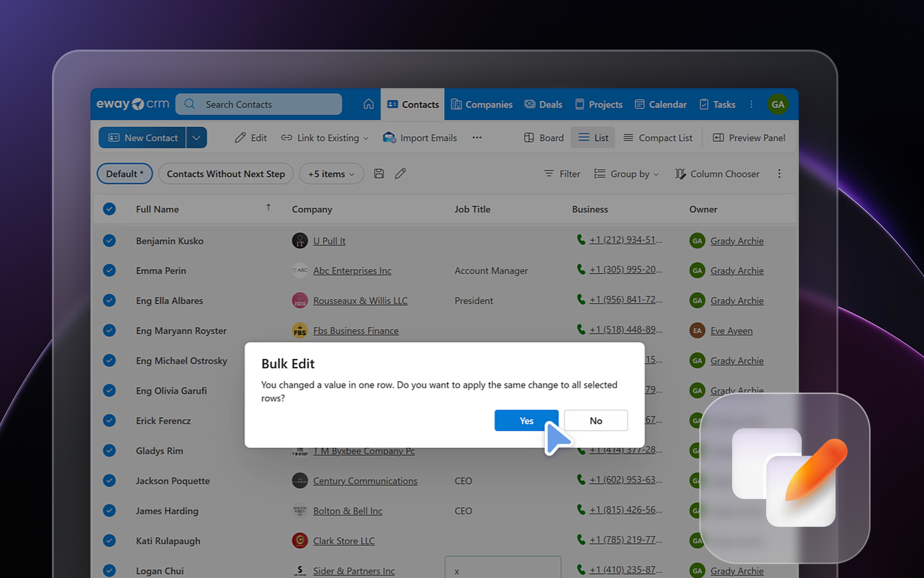The width and height of the screenshot is (924, 578).
Task: Sort by the Full Name column arrow
Action: click(x=269, y=208)
